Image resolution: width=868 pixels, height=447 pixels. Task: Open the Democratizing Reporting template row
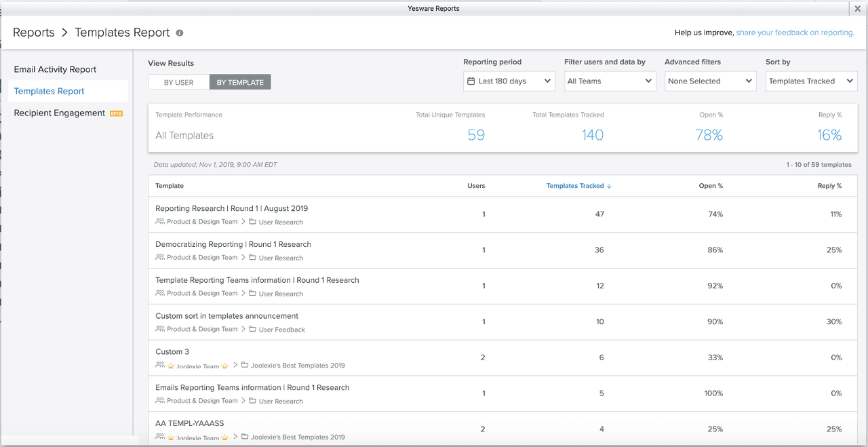tap(233, 244)
